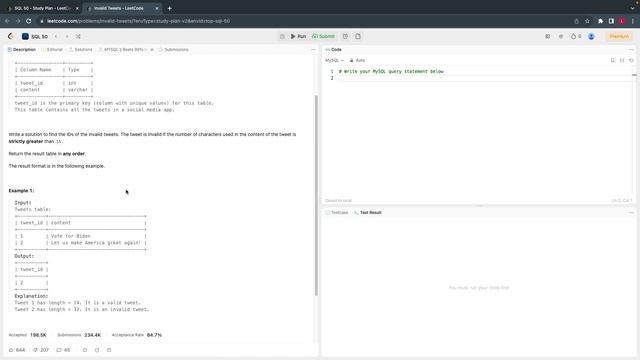
Task: Switch to the Description tab
Action: click(22, 49)
